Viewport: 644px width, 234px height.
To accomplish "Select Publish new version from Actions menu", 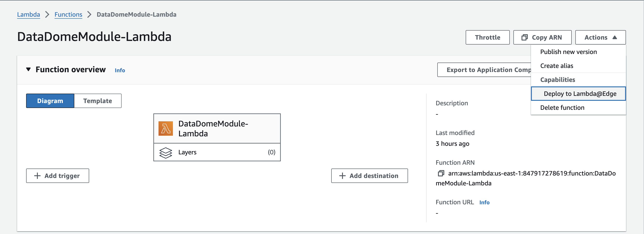I will 578,52.
